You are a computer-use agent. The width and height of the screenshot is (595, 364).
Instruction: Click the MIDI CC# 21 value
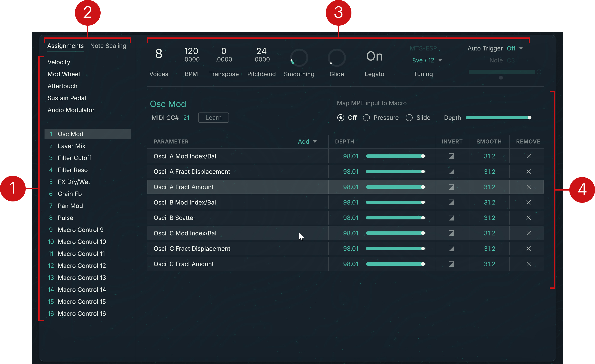point(186,118)
